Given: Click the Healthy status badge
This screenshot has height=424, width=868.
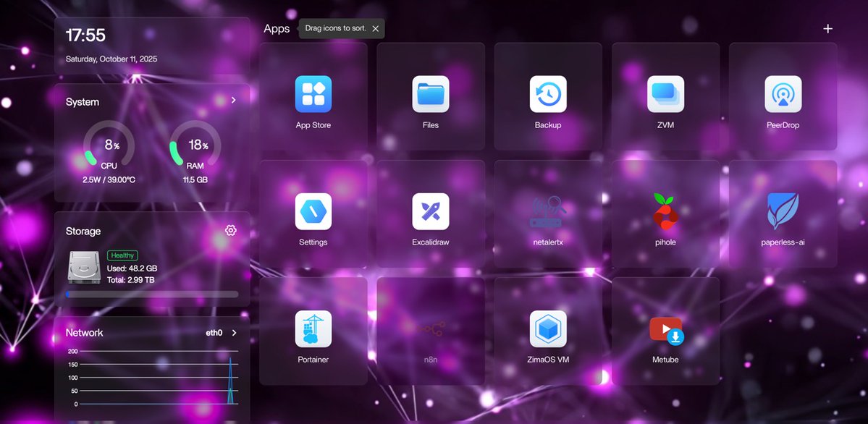Looking at the screenshot, I should (122, 255).
